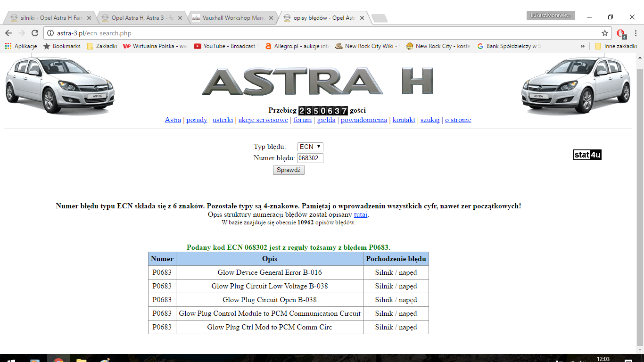644x362 pixels.
Task: Open the Opera extension icon in toolbar
Action: coord(621,33)
